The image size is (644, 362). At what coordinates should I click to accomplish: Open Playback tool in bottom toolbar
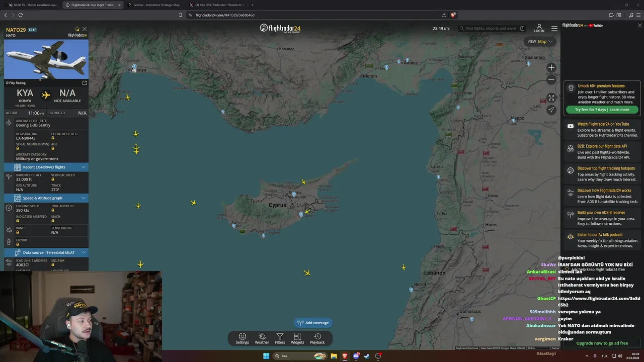[x=317, y=339]
